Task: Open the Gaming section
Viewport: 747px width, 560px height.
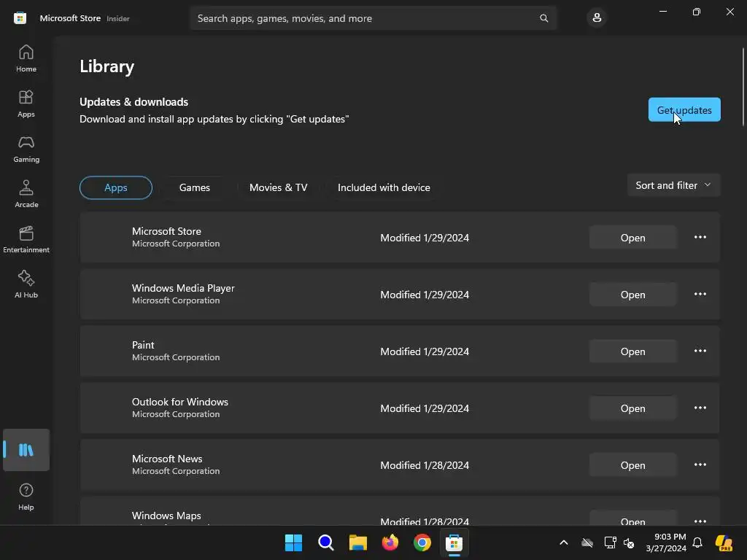Action: point(26,149)
